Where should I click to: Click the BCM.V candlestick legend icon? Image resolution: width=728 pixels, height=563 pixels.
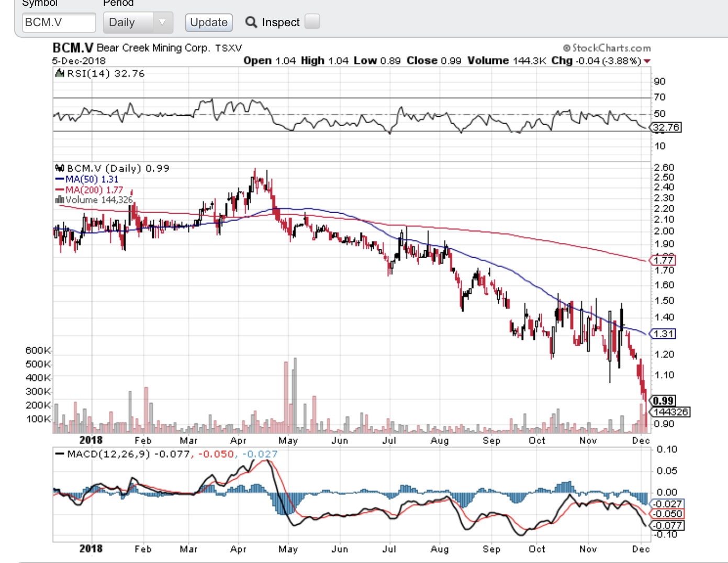click(60, 168)
